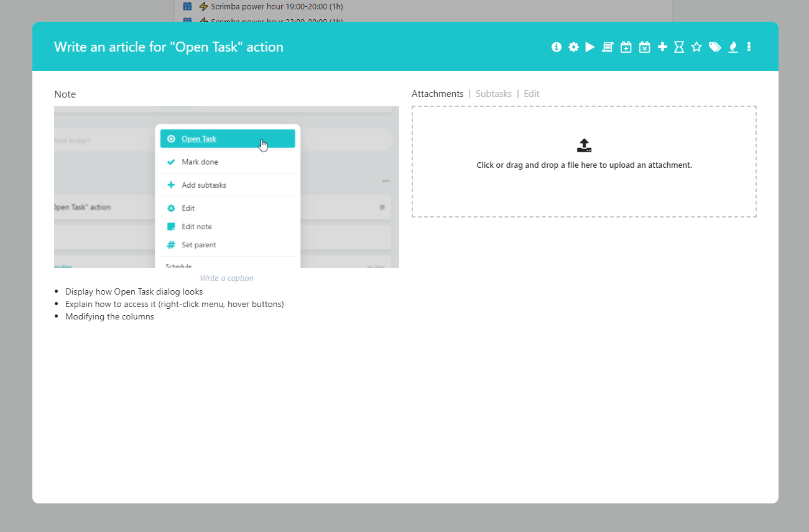Screen dimensions: 809x532
Task: Switch to the Edit tab
Action: [x=532, y=94]
